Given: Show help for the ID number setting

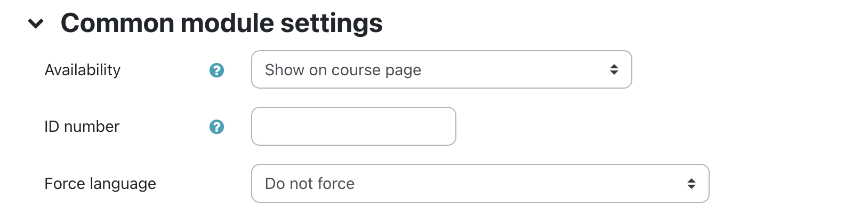Looking at the screenshot, I should tap(216, 127).
